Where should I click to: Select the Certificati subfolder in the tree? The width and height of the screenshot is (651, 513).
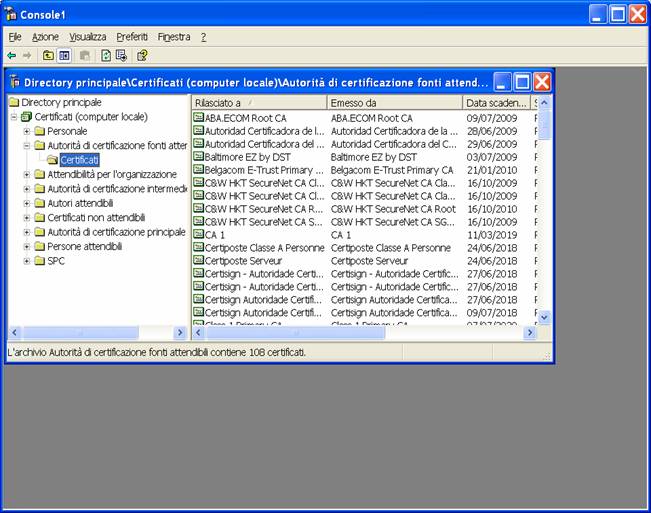coord(79,160)
